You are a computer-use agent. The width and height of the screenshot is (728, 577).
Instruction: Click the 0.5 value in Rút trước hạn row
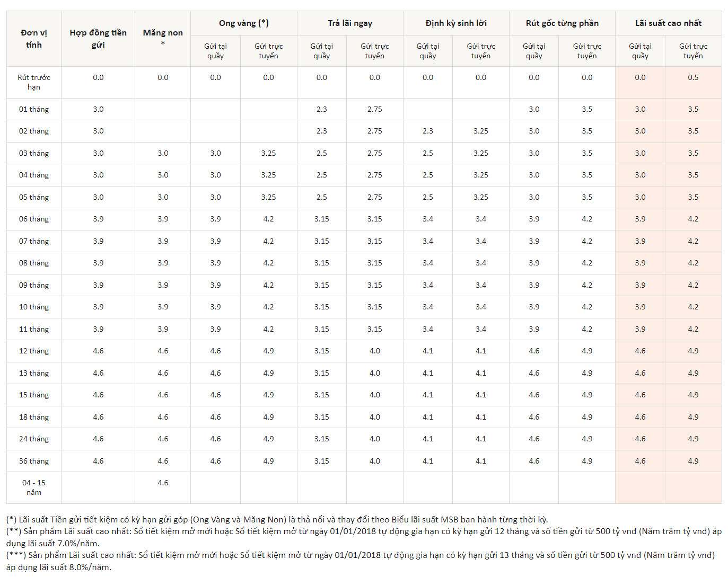click(x=693, y=77)
